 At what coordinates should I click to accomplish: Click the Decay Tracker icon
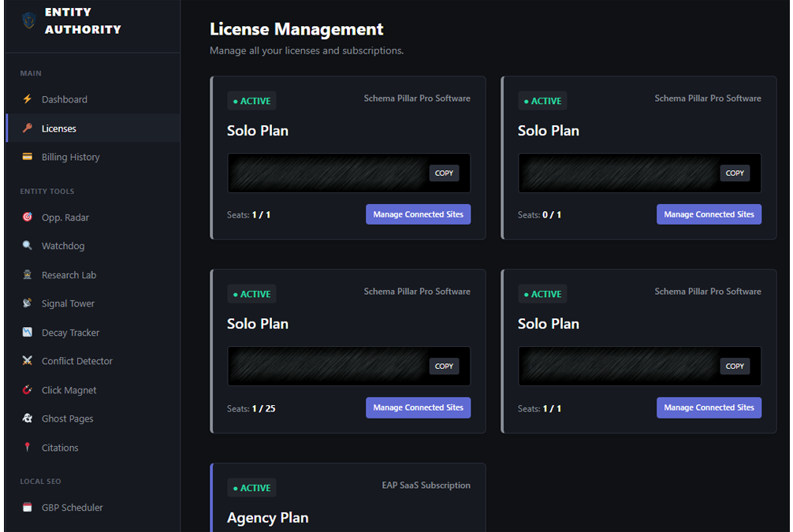[x=28, y=332]
